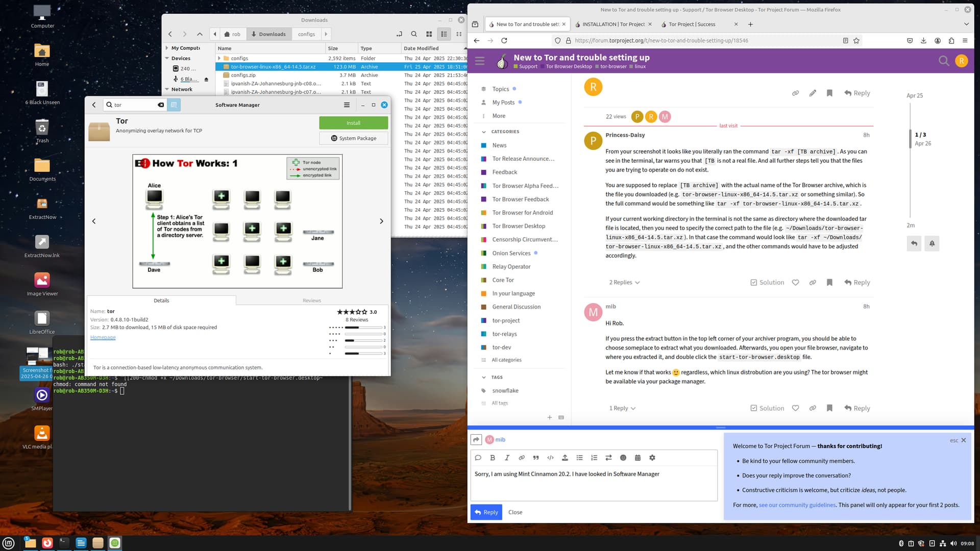Image resolution: width=980 pixels, height=551 pixels.
Task: Bookmark the Firefox page with the star icon
Action: coord(856,40)
